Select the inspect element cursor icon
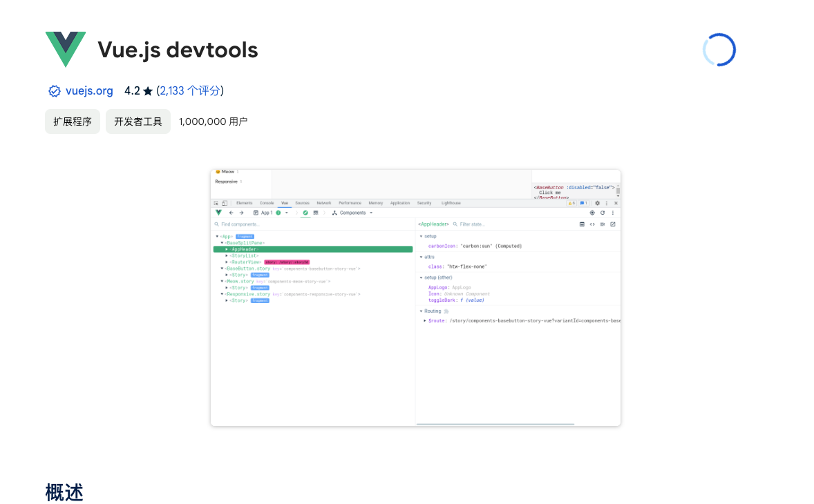814x504 pixels. click(216, 203)
